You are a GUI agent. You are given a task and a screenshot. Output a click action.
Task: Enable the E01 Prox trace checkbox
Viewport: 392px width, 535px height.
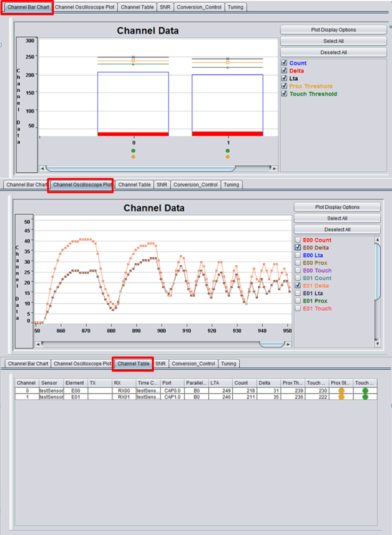pyautogui.click(x=298, y=301)
